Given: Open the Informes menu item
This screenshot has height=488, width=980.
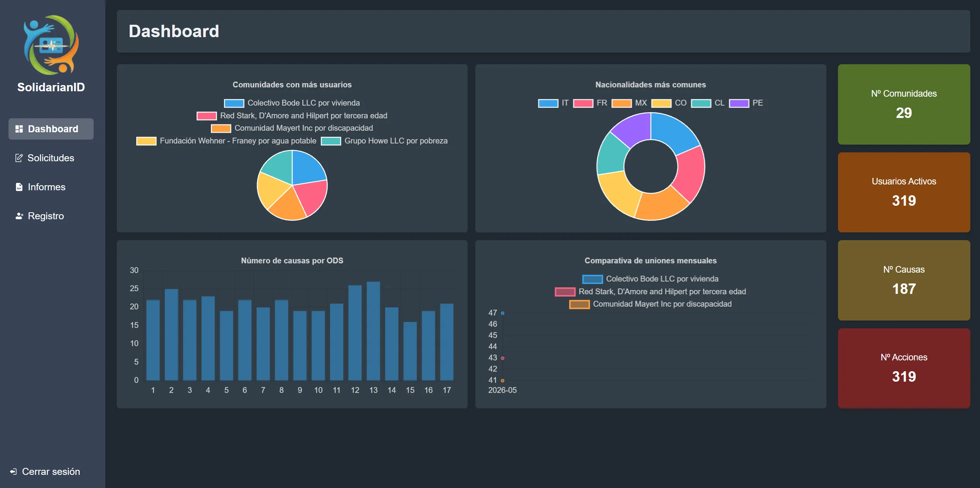Looking at the screenshot, I should [51, 187].
